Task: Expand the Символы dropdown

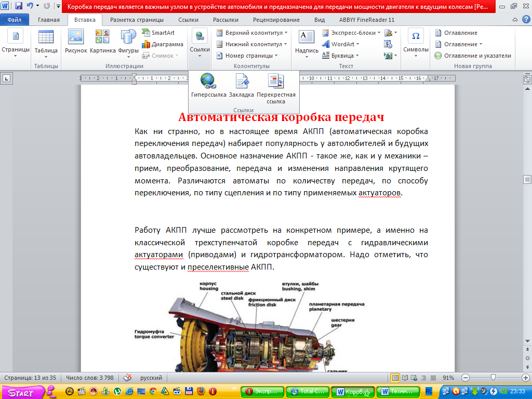Action: point(416,44)
